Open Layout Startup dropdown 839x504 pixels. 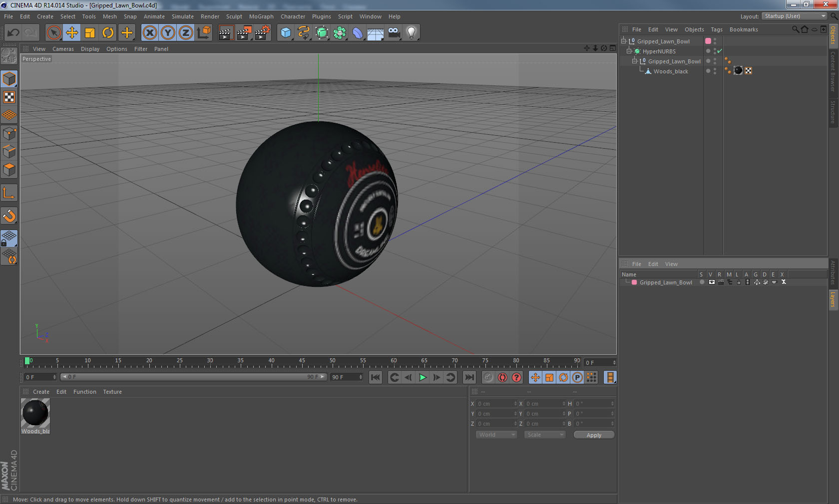click(795, 16)
